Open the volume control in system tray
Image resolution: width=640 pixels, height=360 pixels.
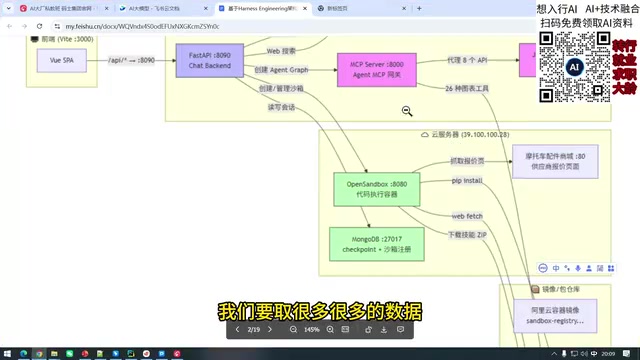pos(584,353)
